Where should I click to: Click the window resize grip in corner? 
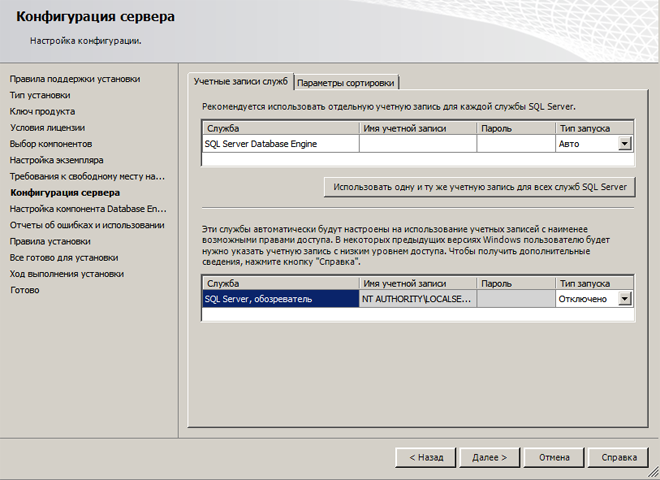(x=654, y=473)
